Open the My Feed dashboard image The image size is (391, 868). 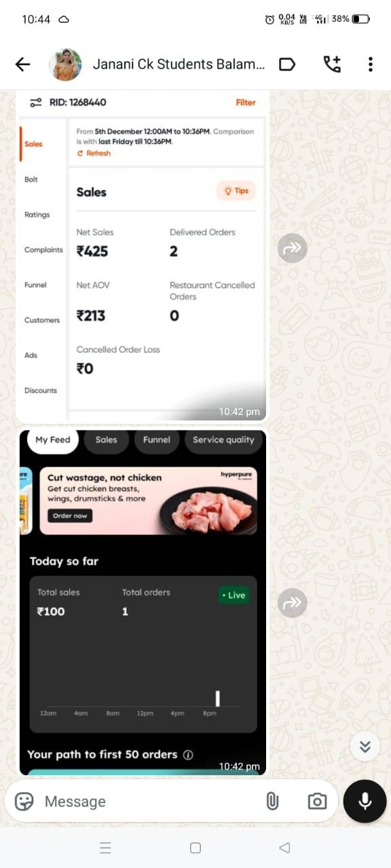coord(142,601)
